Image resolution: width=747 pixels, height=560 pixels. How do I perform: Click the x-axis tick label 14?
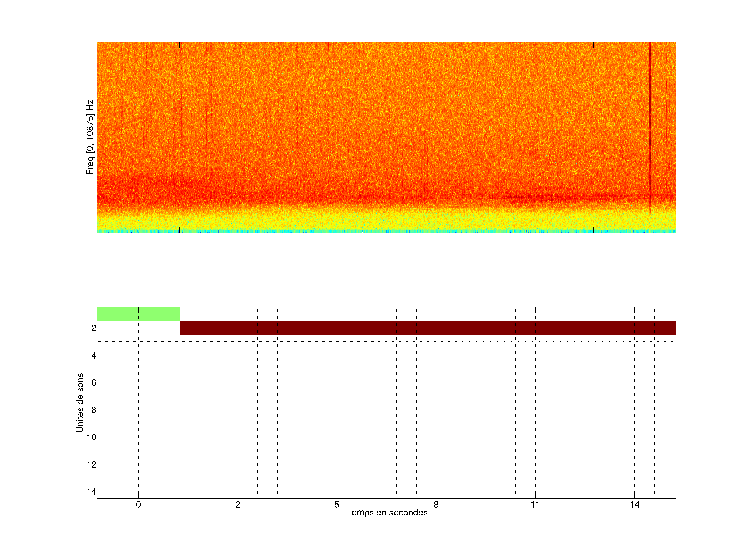pos(634,505)
